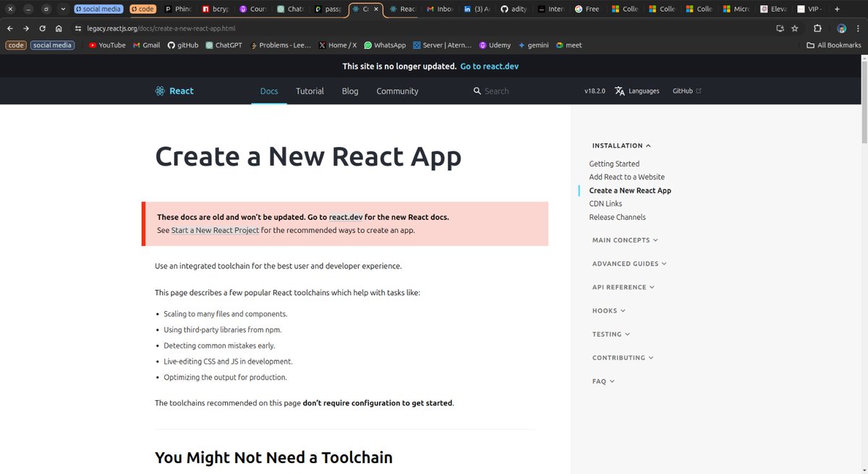Expand the ADVANCED GUIDES section
Viewport: 868px width, 474px height.
click(629, 263)
